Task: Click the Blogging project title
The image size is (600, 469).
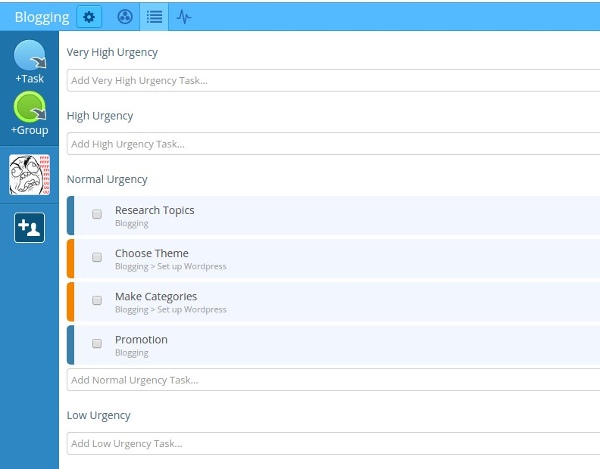Action: [x=41, y=17]
